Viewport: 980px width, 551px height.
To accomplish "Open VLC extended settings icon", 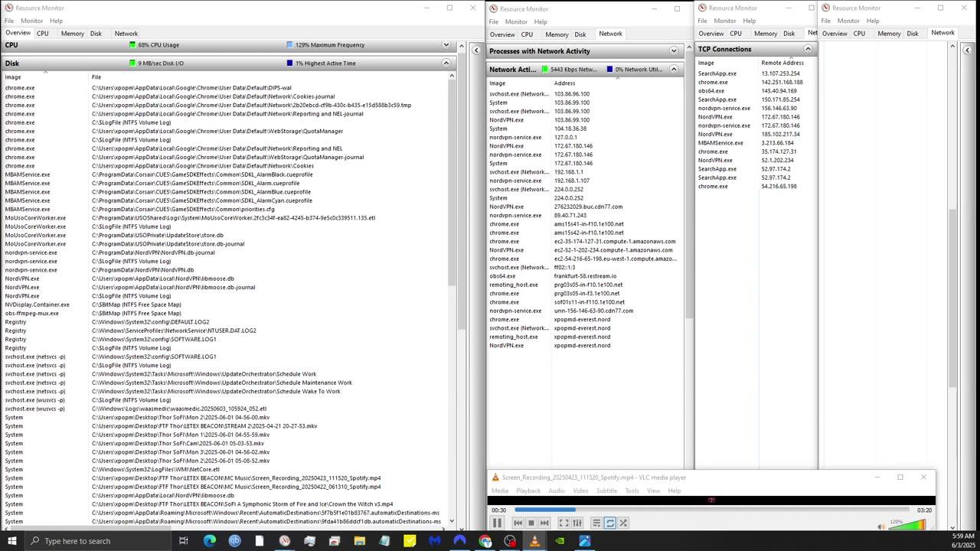I will pos(577,523).
